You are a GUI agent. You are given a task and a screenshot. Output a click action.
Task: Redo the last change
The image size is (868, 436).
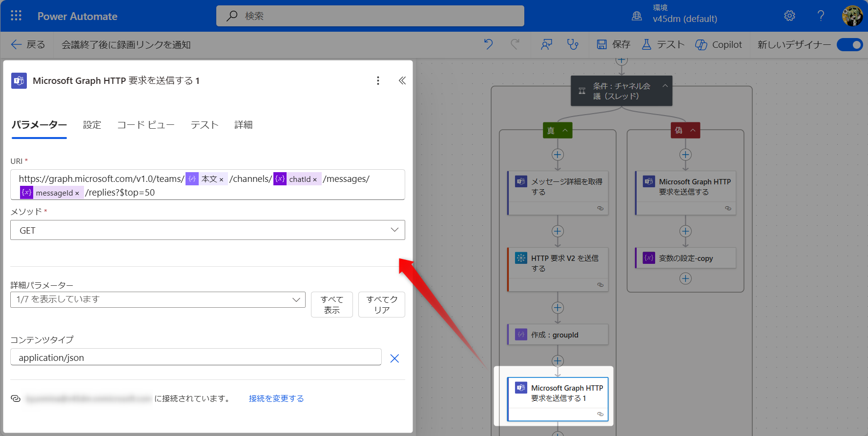point(515,44)
